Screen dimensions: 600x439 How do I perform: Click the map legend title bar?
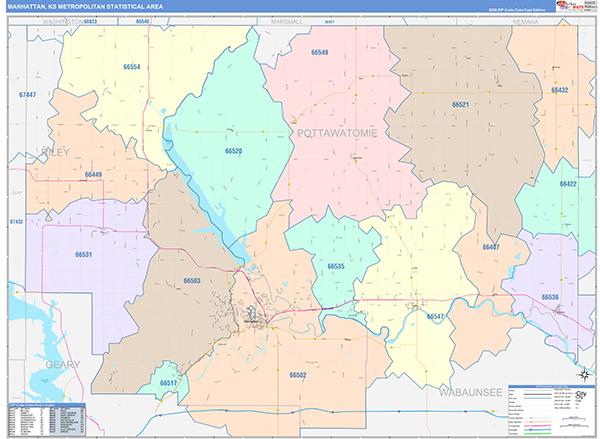tap(552, 387)
